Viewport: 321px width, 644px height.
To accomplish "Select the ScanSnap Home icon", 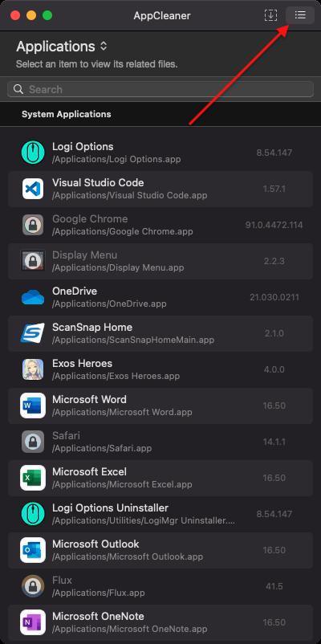I will tap(33, 333).
